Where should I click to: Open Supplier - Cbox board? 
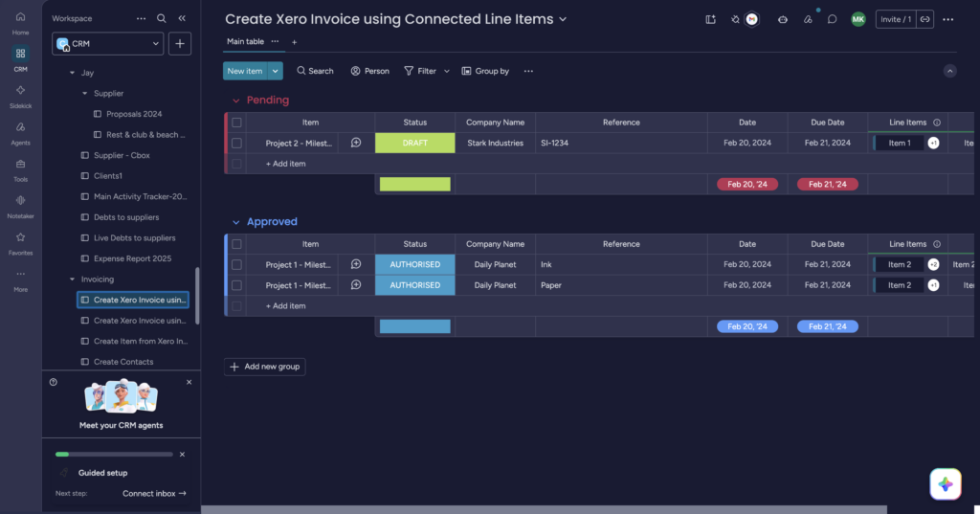(122, 155)
